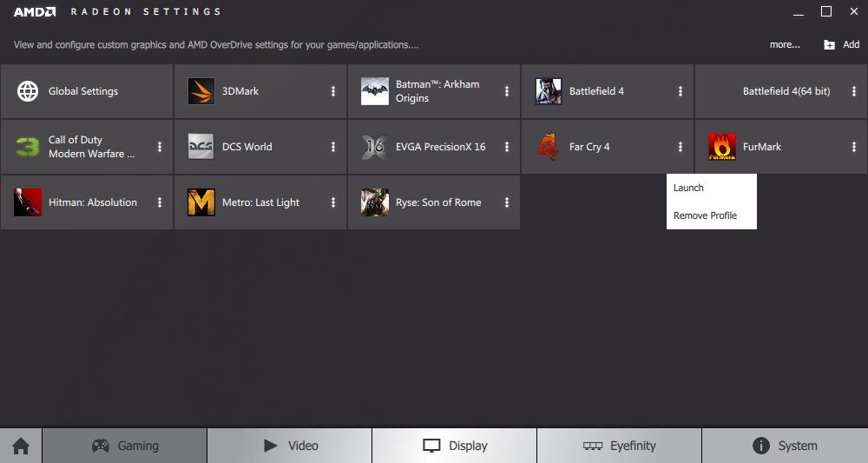This screenshot has width=868, height=463.
Task: Click the Add folder plus icon
Action: [x=829, y=45]
